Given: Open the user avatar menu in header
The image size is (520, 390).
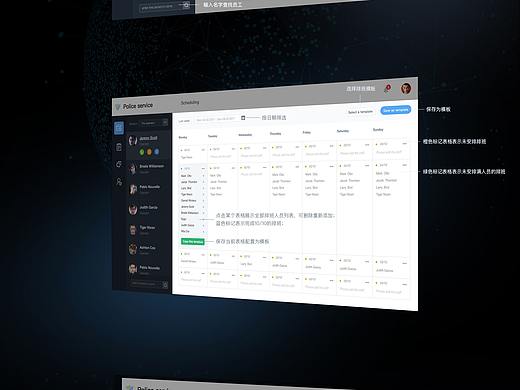Looking at the screenshot, I should pyautogui.click(x=406, y=88).
